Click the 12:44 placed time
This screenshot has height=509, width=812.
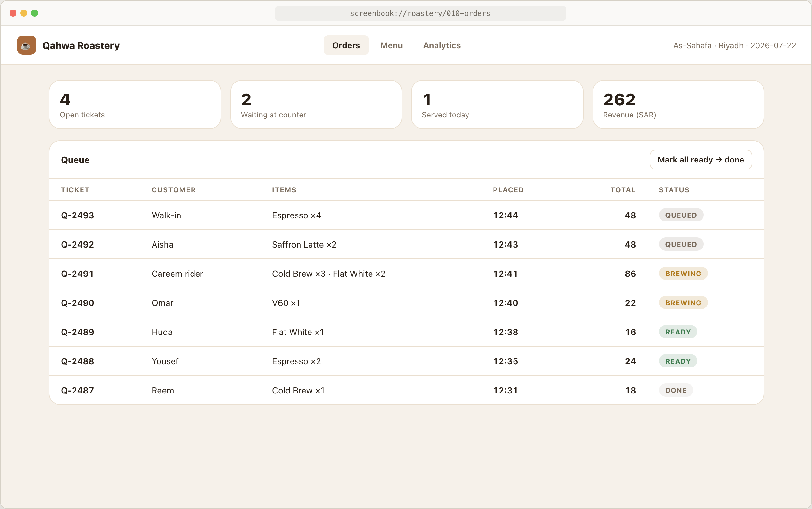pyautogui.click(x=506, y=215)
